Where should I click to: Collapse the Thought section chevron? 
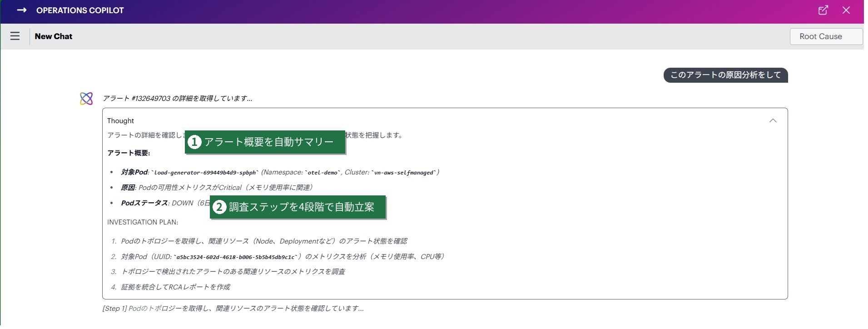click(x=773, y=120)
